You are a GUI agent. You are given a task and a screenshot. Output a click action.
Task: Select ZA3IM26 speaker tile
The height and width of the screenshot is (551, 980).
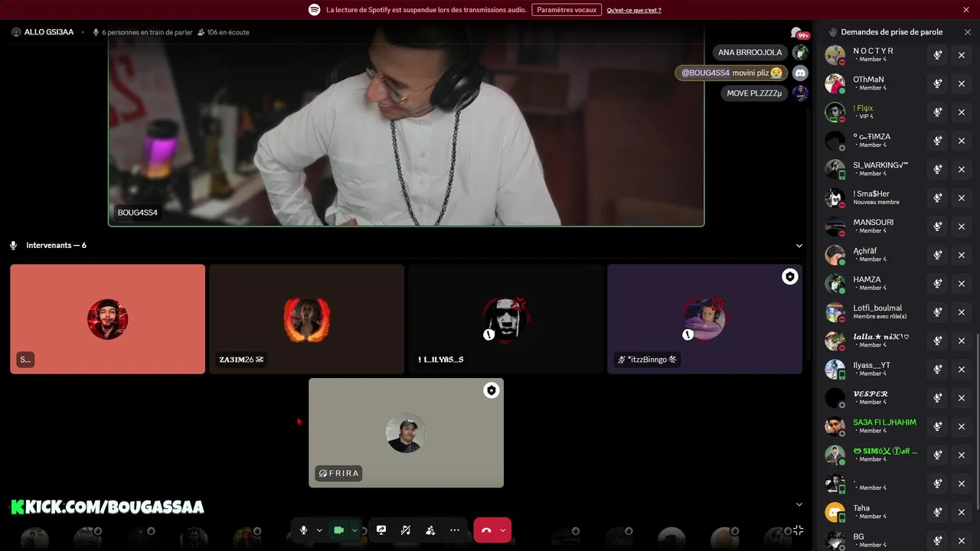(306, 319)
